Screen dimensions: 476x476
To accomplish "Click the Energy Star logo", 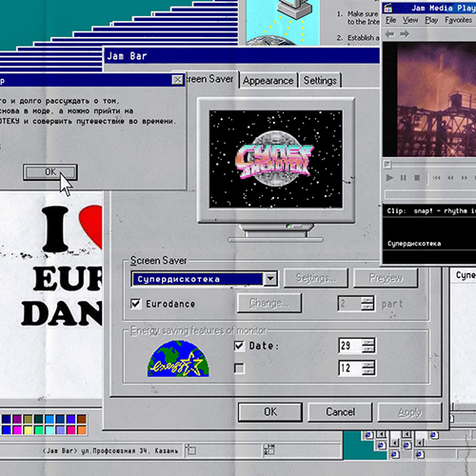I will [178, 359].
